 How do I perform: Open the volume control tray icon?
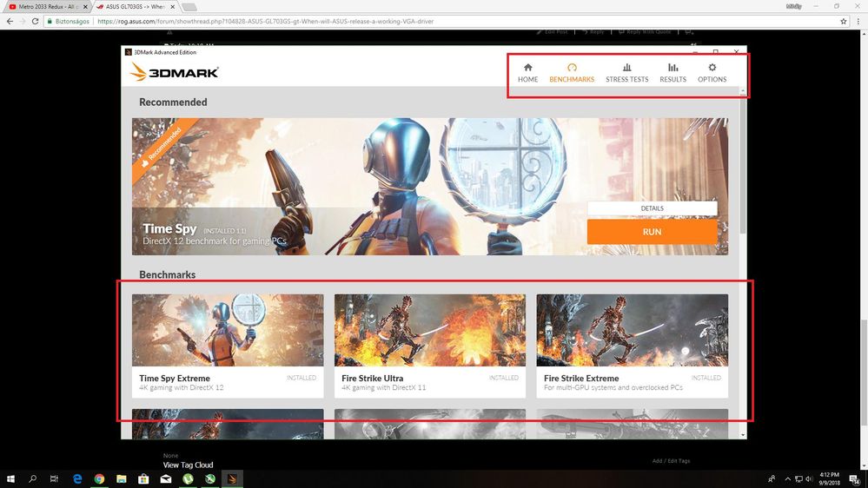pyautogui.click(x=809, y=478)
